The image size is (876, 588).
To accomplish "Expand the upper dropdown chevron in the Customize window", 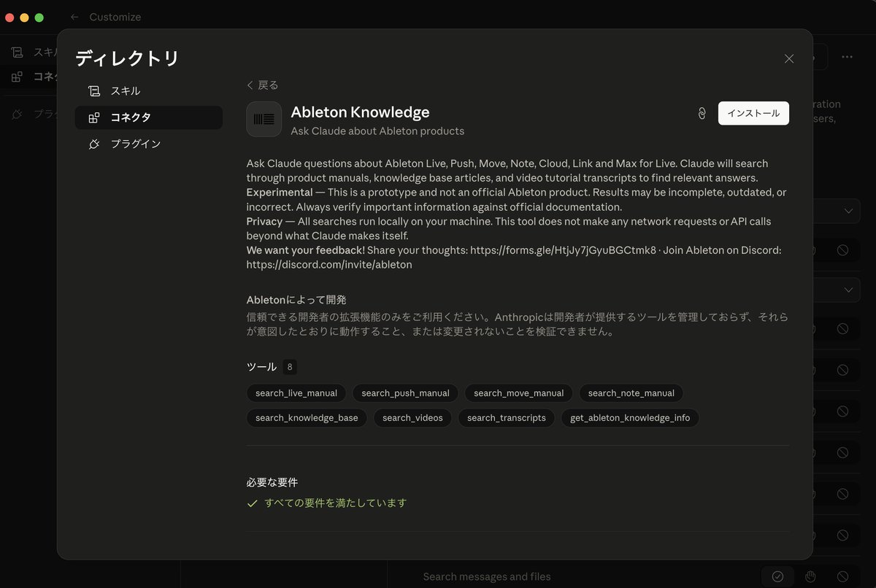I will tap(848, 211).
